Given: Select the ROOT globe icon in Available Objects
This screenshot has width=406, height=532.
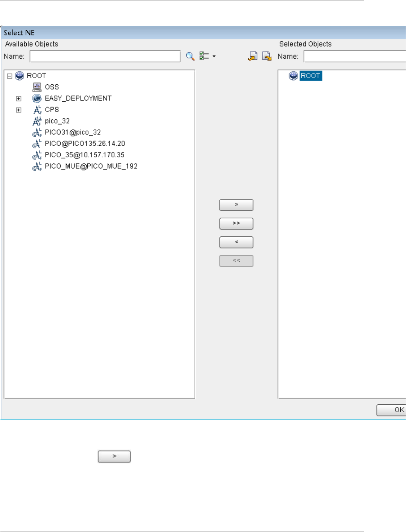Looking at the screenshot, I should (x=20, y=76).
